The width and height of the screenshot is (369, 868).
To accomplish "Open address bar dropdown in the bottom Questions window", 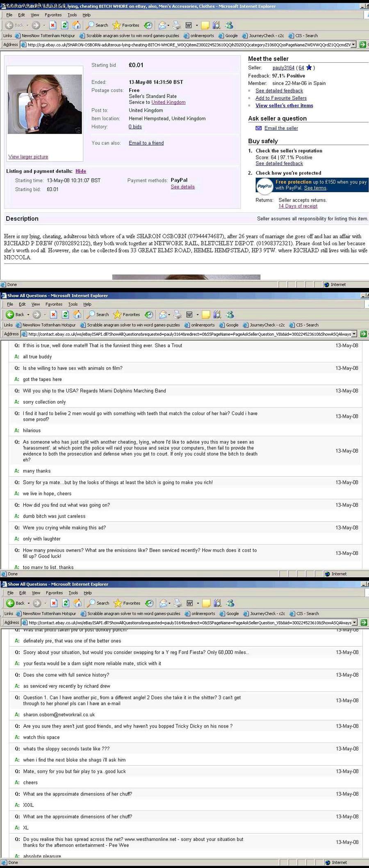I will [355, 622].
